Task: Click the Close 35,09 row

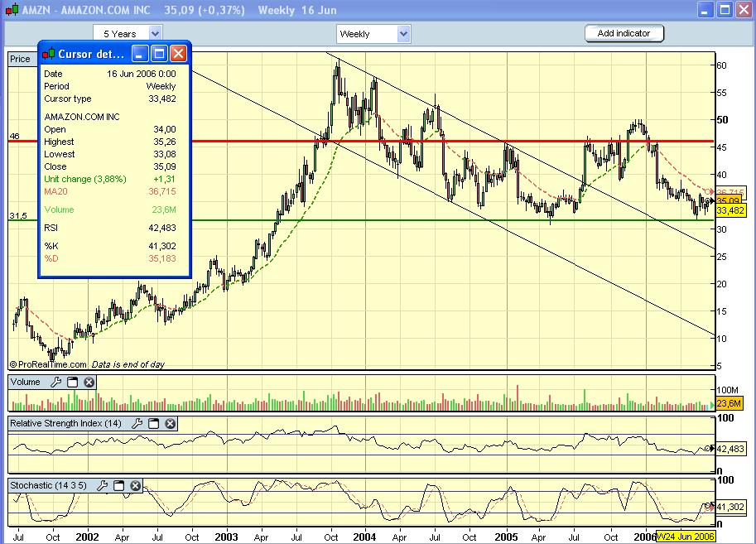Action: pos(110,166)
